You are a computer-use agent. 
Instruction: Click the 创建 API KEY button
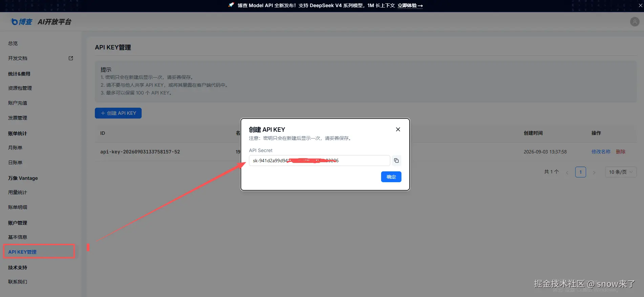118,113
